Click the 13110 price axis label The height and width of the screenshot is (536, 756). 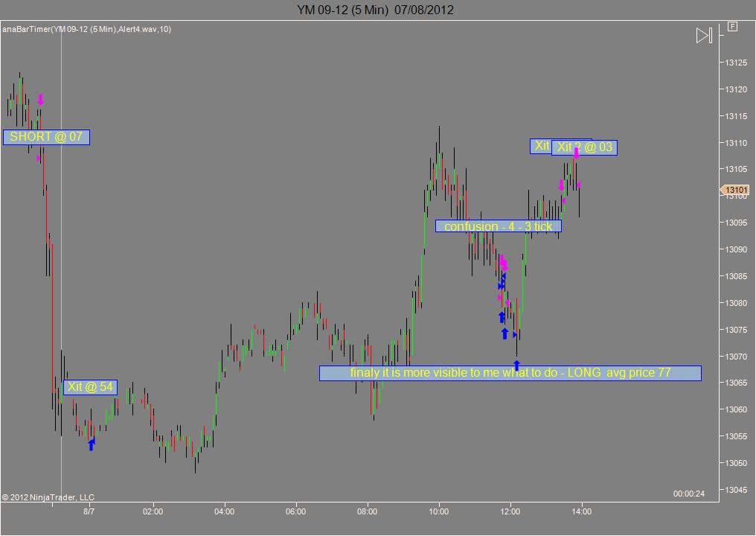pyautogui.click(x=736, y=143)
